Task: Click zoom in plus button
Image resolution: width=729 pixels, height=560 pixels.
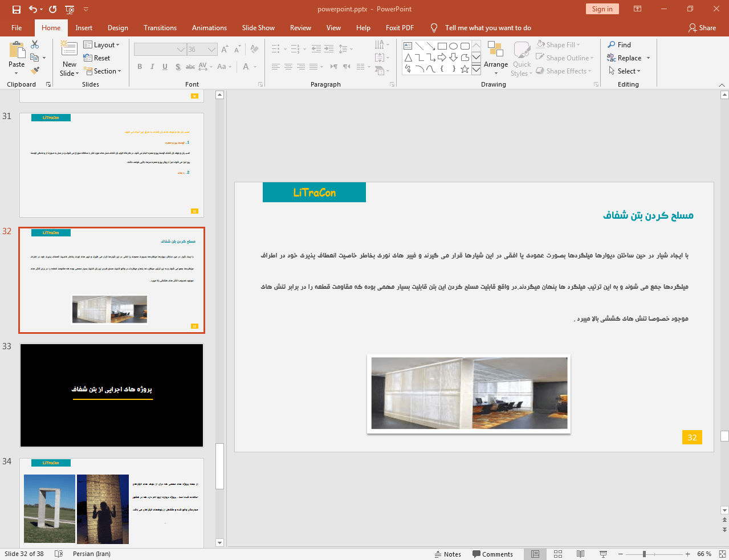Action: pos(687,554)
